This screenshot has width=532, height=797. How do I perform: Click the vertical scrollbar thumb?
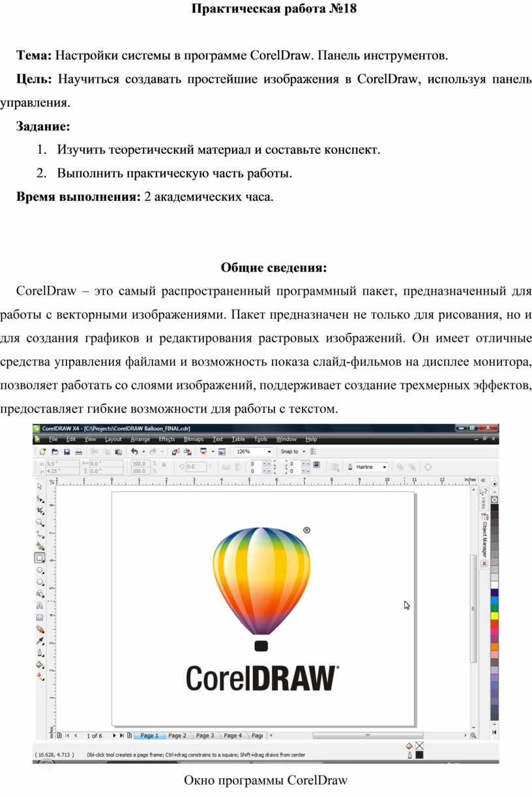tap(473, 609)
